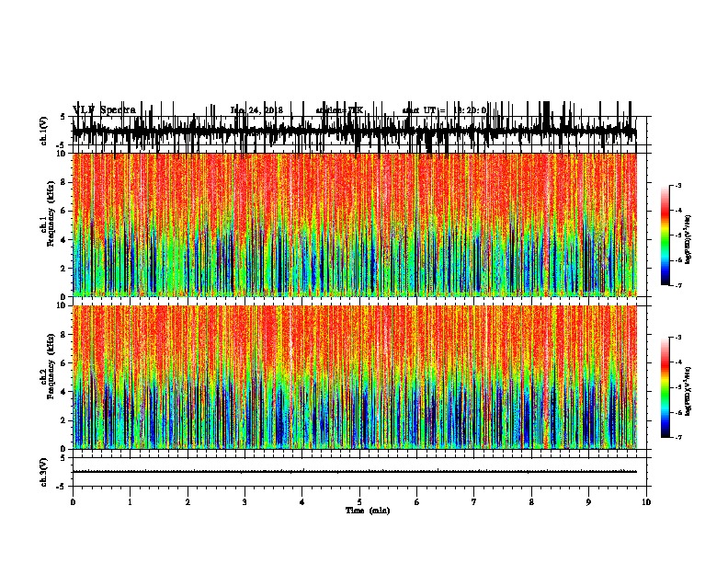
Task: Click the 'start UT' time label
Action: click(x=444, y=110)
